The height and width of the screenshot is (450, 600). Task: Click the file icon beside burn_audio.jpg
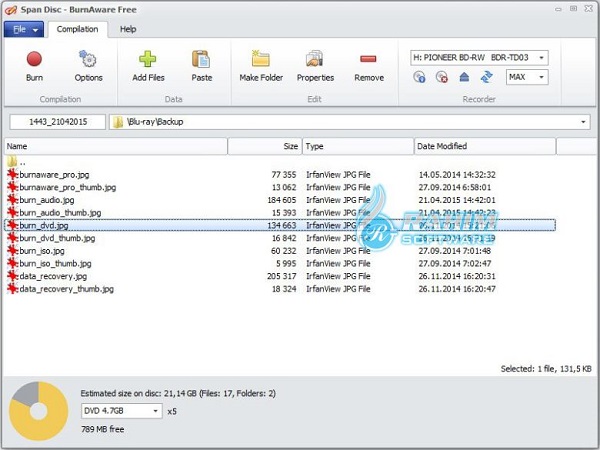13,200
